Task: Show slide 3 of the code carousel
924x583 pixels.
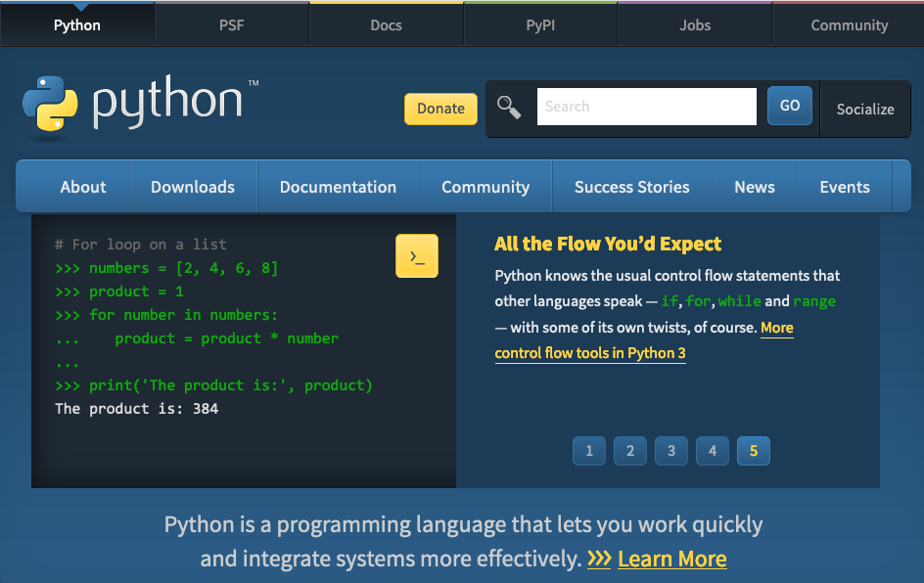Action: coord(671,451)
